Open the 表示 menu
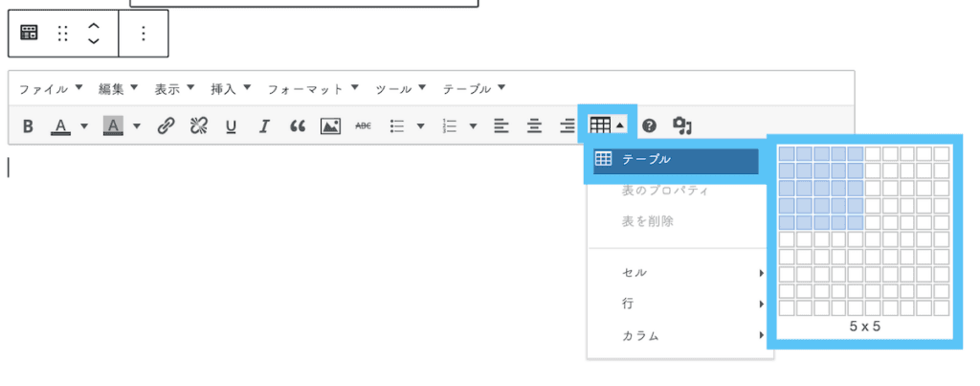 175,89
